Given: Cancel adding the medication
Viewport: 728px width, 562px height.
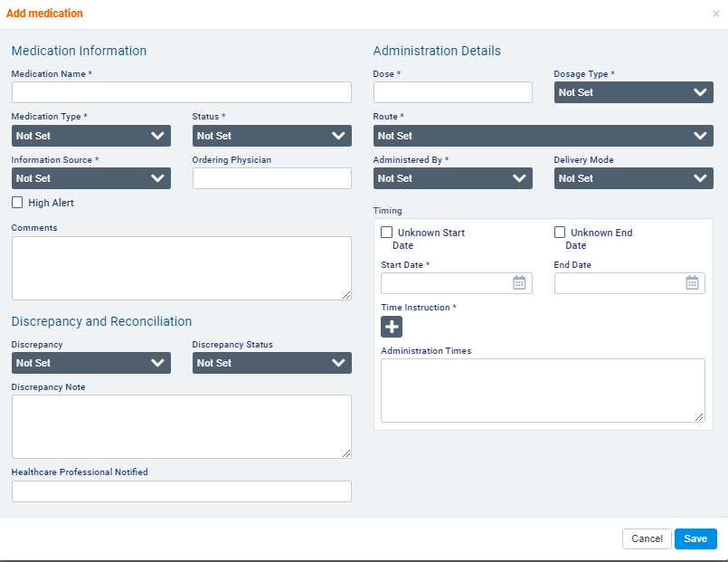Looking at the screenshot, I should click(647, 538).
